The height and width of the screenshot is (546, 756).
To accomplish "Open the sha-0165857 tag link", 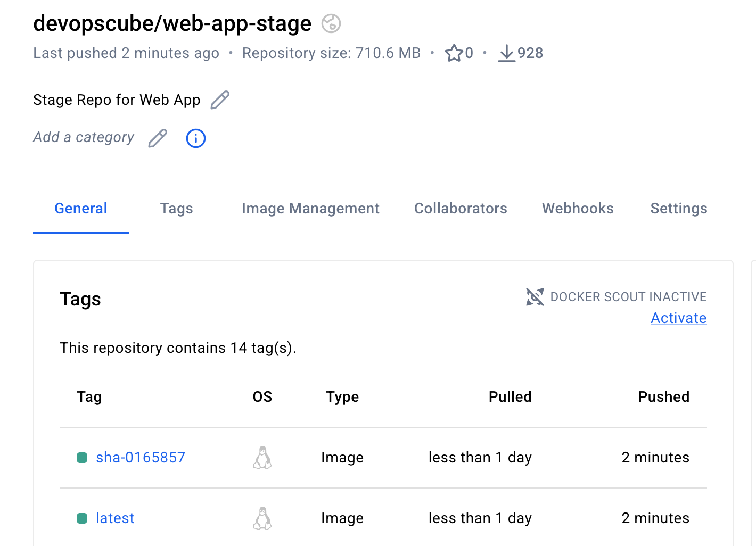I will coord(141,458).
